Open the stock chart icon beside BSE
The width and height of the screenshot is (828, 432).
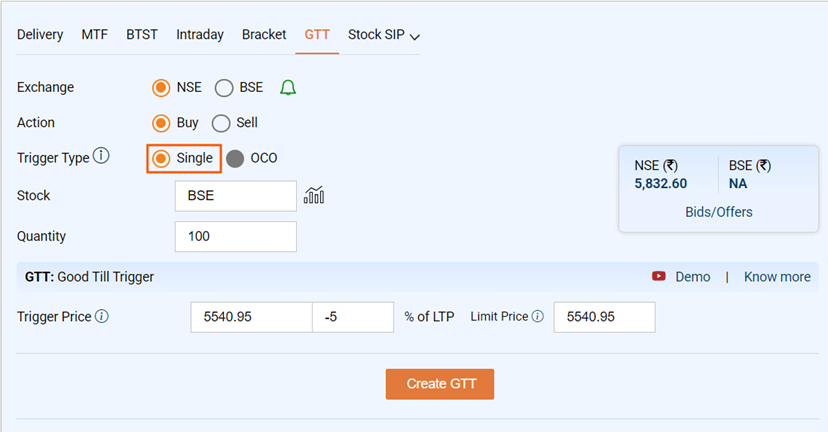(314, 195)
